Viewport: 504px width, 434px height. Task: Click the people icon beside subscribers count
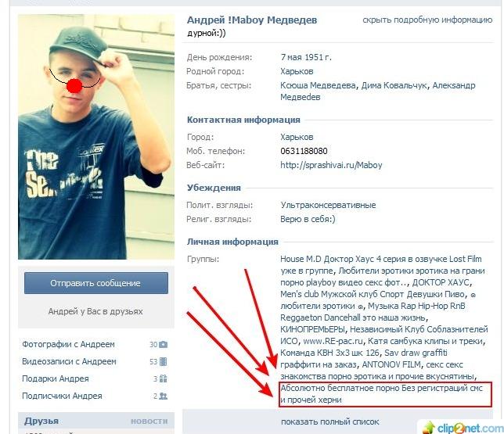164,396
